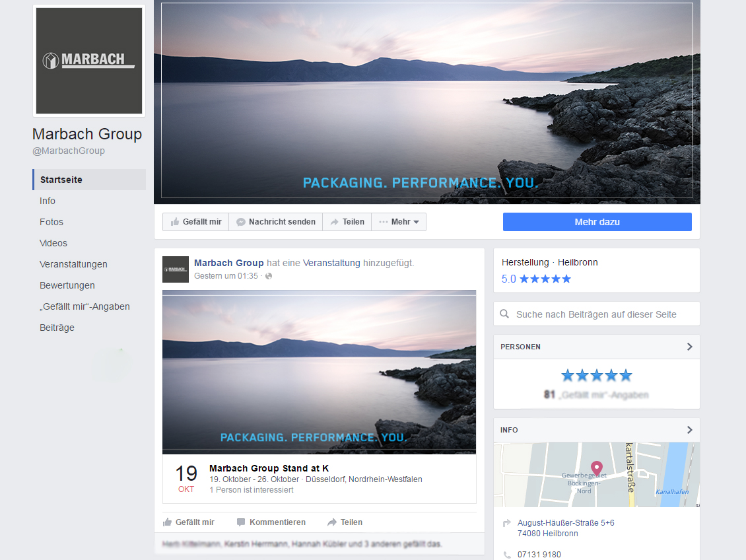Click the Teilen button under cover photo
The image size is (746, 560).
pos(347,222)
